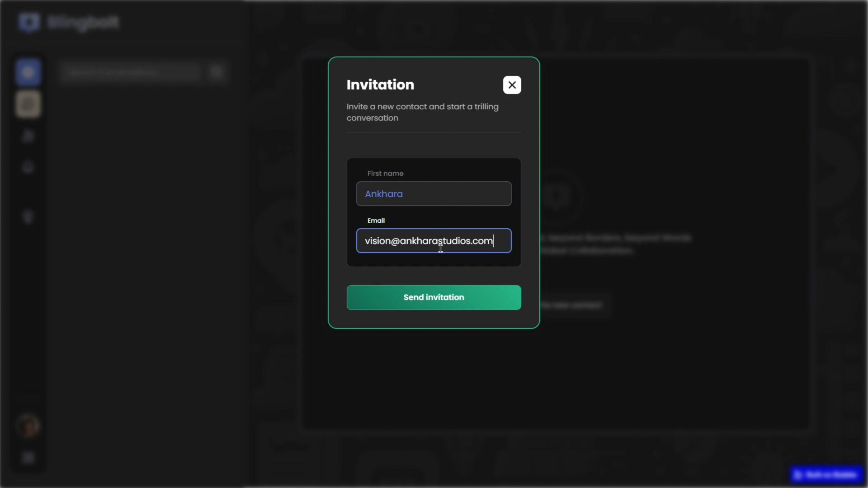Click the Email label above the input
Image resolution: width=868 pixels, height=488 pixels.
(x=376, y=221)
